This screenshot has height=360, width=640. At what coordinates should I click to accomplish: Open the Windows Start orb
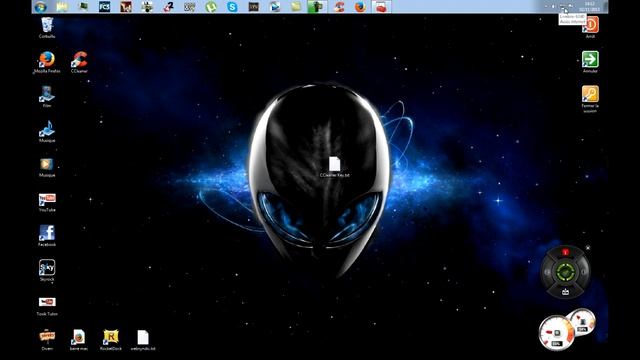[41, 7]
